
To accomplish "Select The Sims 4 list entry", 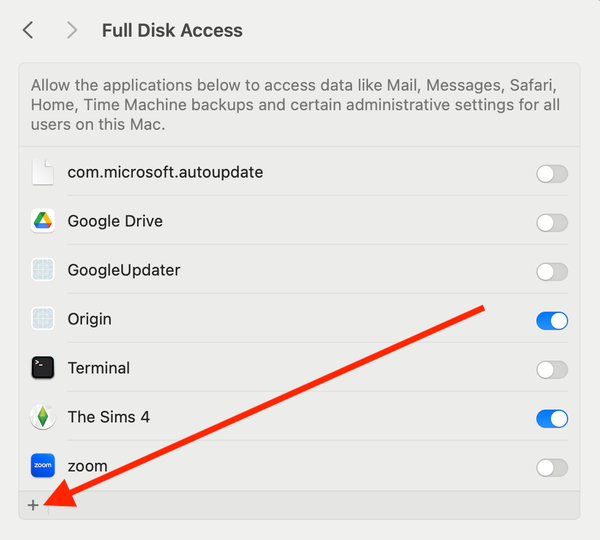I will pyautogui.click(x=108, y=417).
